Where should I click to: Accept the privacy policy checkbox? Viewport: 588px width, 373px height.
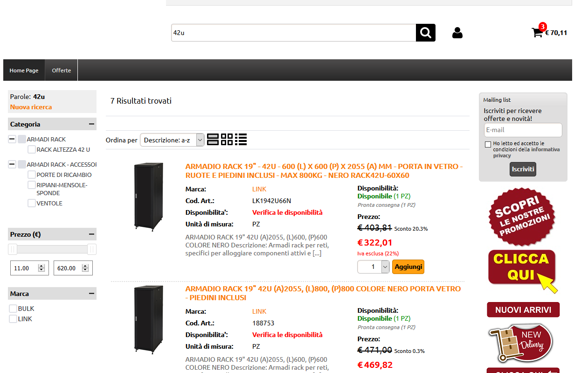488,144
